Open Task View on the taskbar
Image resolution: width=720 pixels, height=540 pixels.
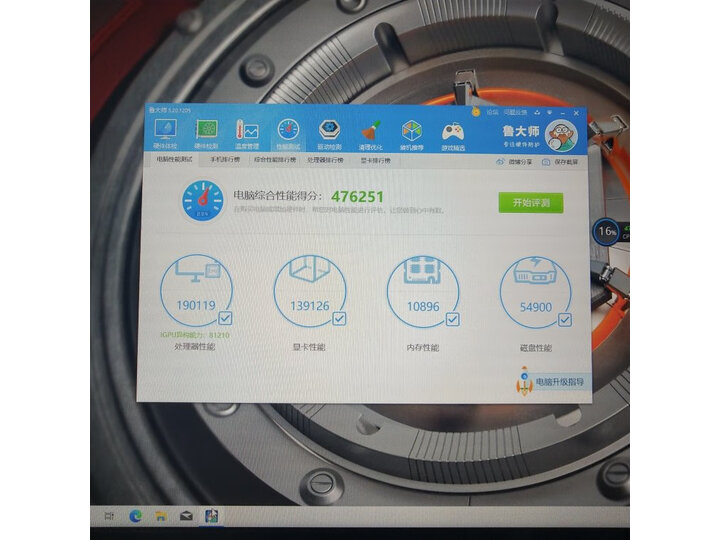(109, 516)
